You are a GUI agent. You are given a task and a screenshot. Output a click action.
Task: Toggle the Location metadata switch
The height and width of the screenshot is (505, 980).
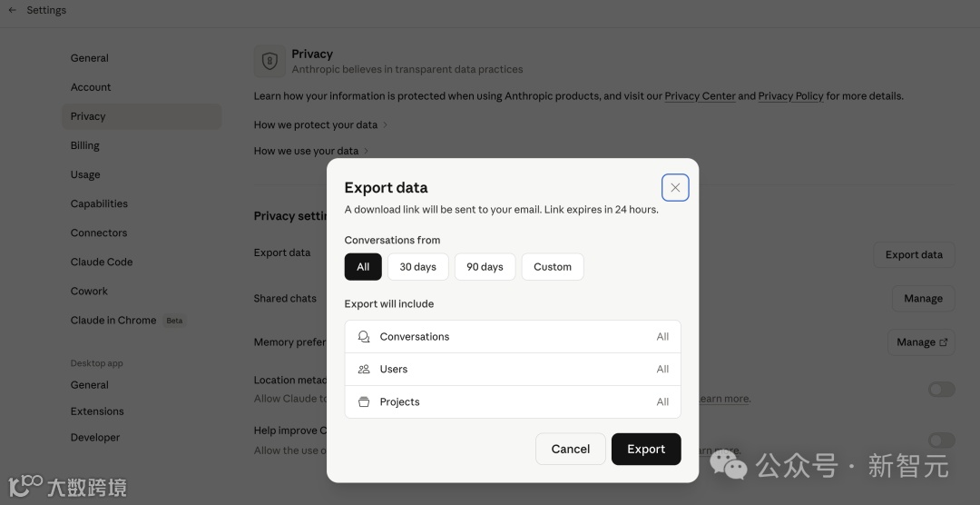tap(941, 390)
